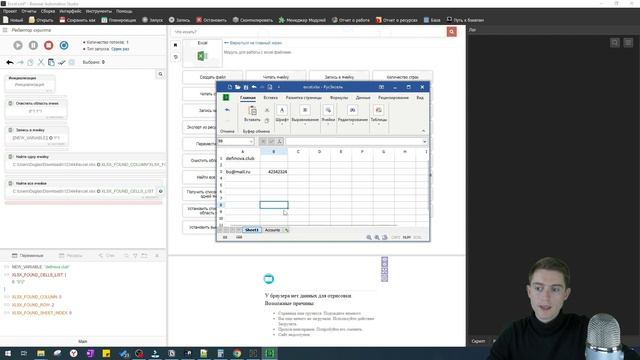The height and width of the screenshot is (360, 640).
Task: Click the 'Новый' toolbar item
Action: (x=13, y=20)
